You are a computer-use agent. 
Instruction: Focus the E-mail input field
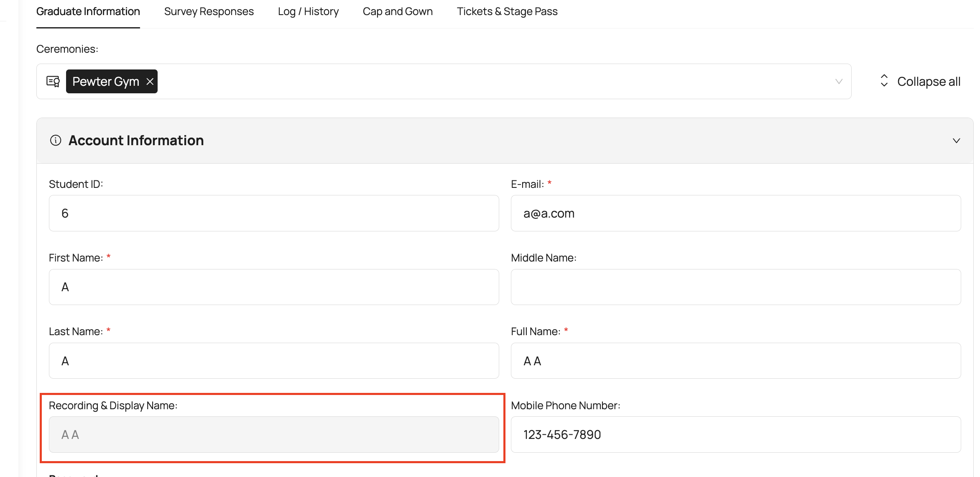(735, 213)
